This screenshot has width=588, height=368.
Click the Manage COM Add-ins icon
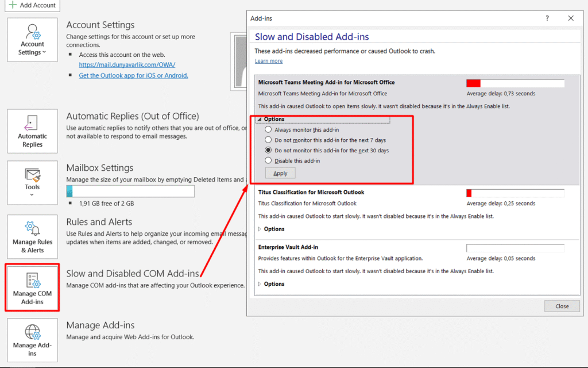point(32,288)
